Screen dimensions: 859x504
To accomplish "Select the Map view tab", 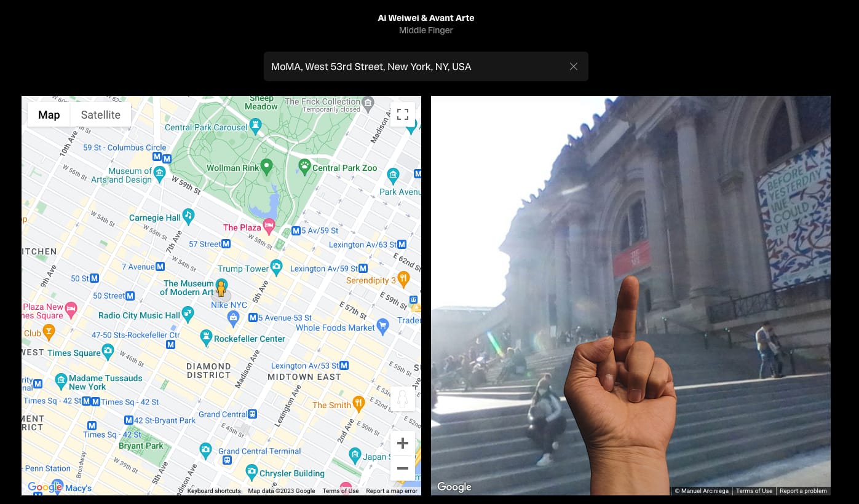I will (x=49, y=115).
